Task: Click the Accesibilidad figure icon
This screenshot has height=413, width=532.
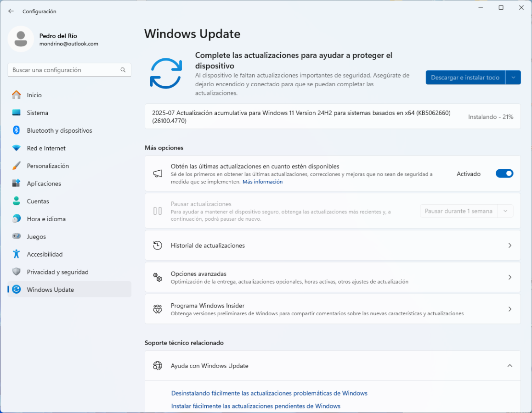Action: click(16, 254)
